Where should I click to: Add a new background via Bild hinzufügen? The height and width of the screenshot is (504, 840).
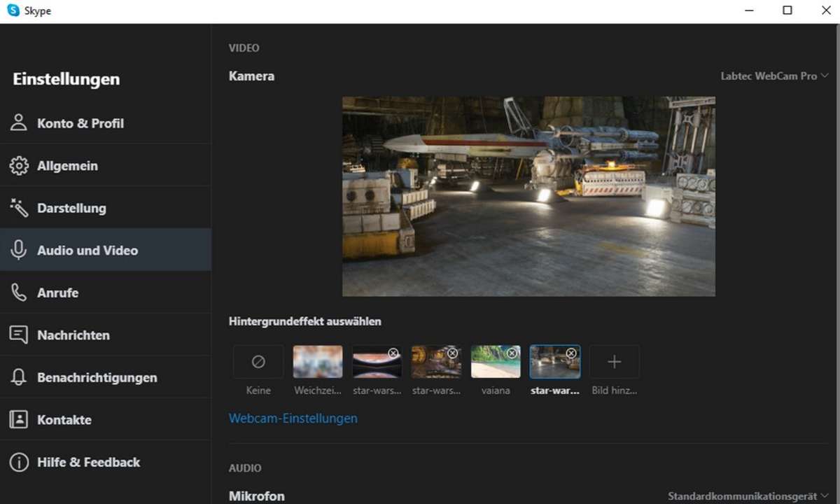[x=614, y=362]
